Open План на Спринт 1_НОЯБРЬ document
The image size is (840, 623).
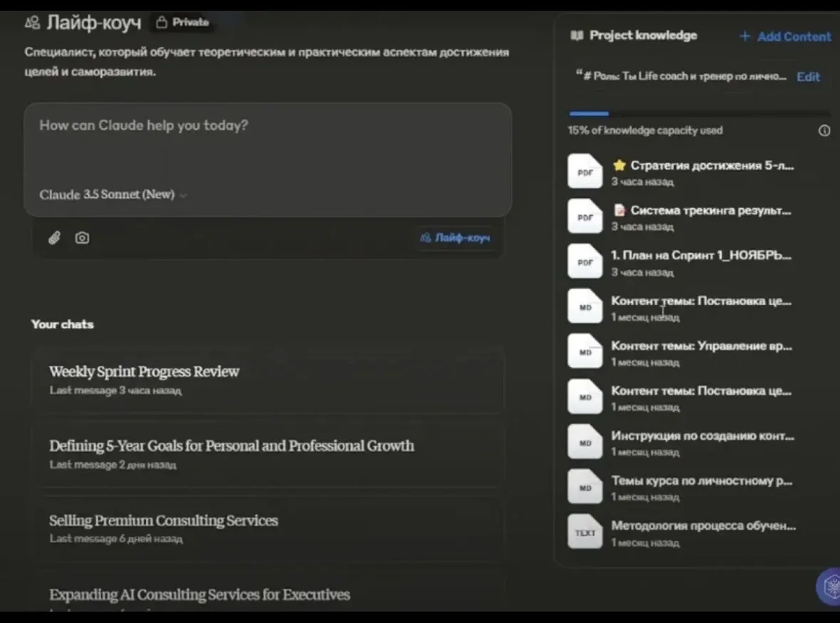[x=682, y=262]
